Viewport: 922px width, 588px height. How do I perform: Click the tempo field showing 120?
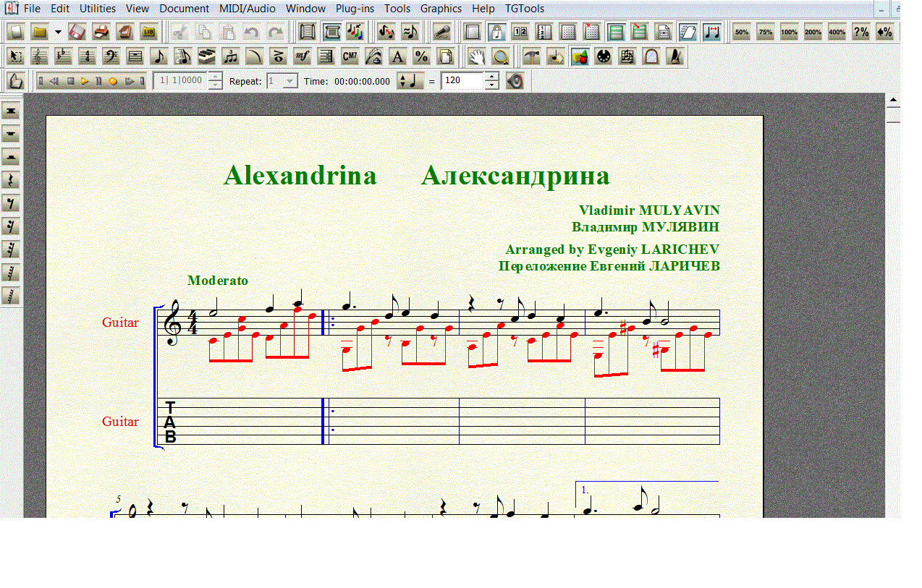[462, 81]
